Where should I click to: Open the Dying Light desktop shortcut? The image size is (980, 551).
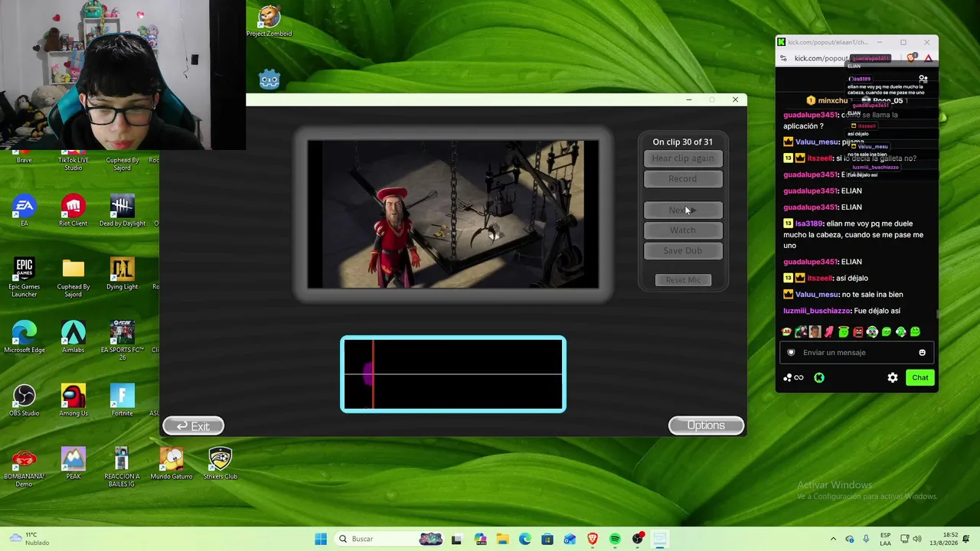(122, 273)
